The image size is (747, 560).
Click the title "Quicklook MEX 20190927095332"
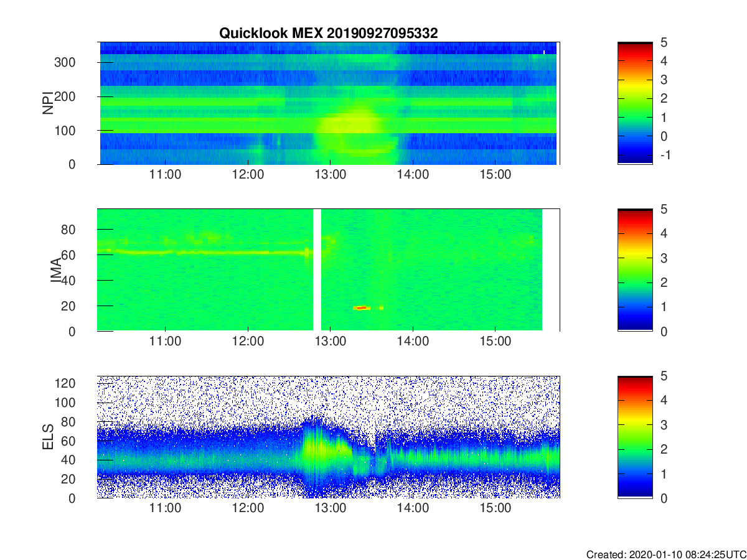(x=328, y=33)
